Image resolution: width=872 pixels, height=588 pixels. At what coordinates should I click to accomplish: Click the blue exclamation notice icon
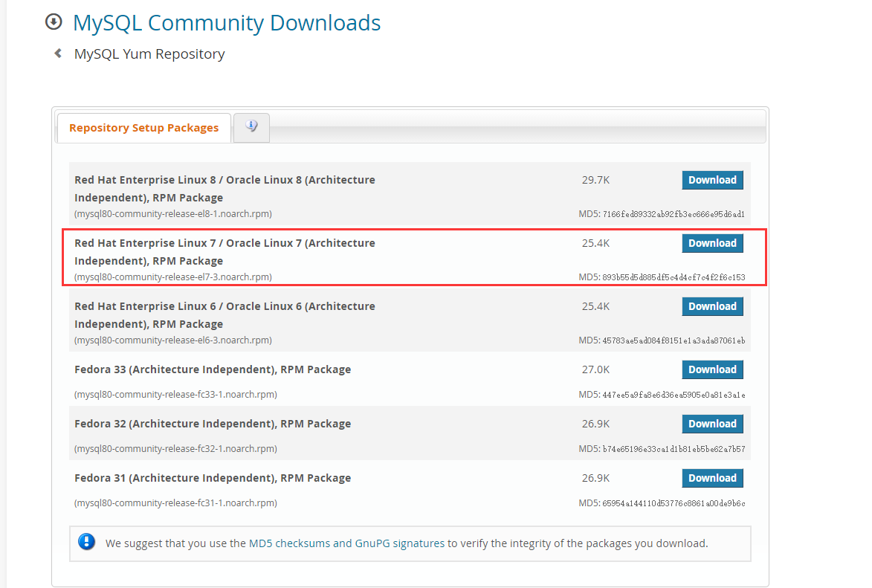click(86, 541)
